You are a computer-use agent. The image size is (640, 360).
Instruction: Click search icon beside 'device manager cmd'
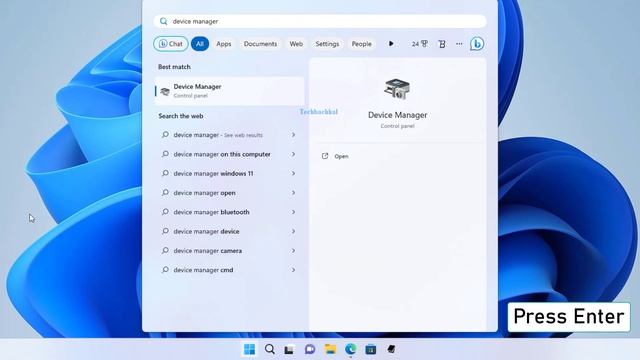[x=165, y=270]
